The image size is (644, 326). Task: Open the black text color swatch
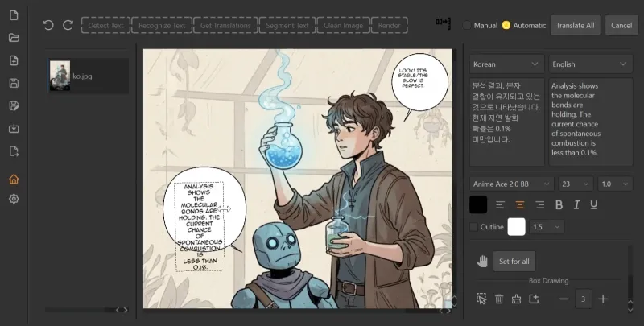(478, 204)
